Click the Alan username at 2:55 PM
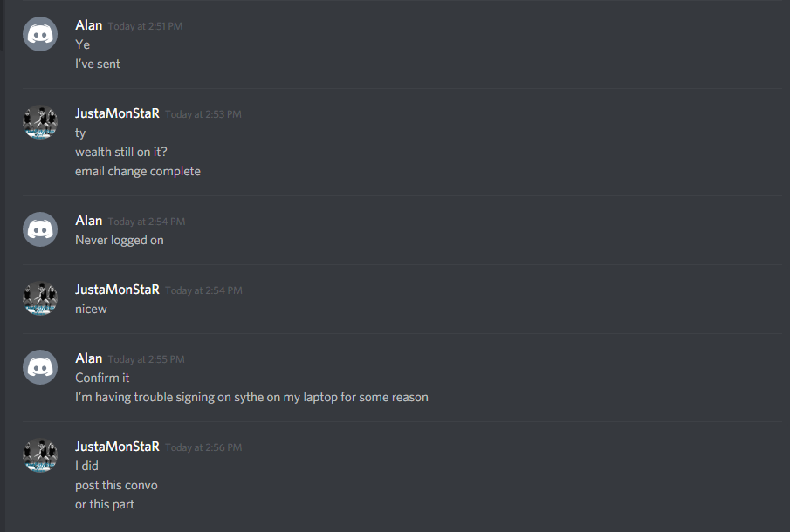790x532 pixels. pyautogui.click(x=89, y=358)
